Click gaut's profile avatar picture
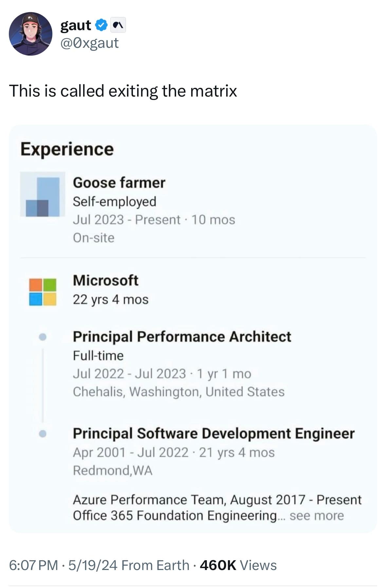Image resolution: width=386 pixels, height=588 pixels. [30, 34]
